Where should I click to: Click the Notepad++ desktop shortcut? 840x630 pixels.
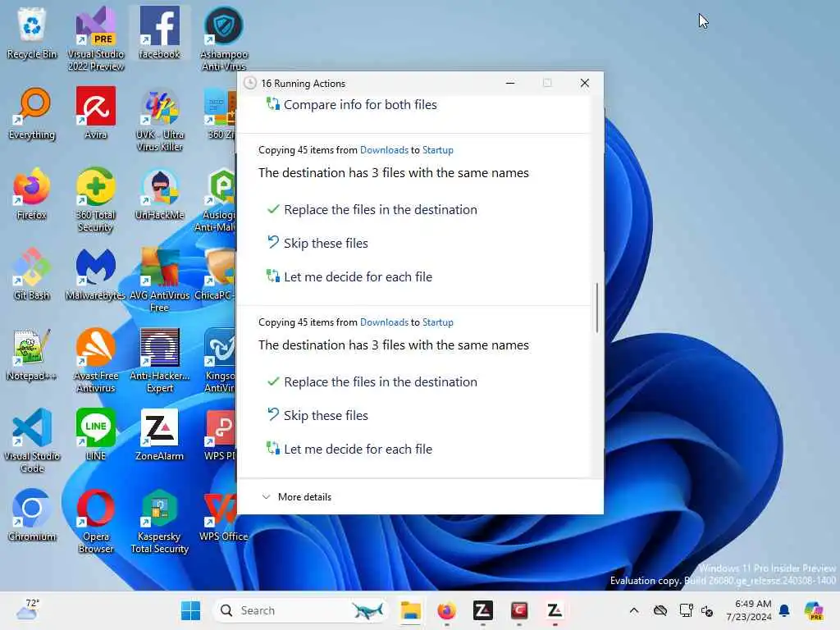tap(32, 355)
